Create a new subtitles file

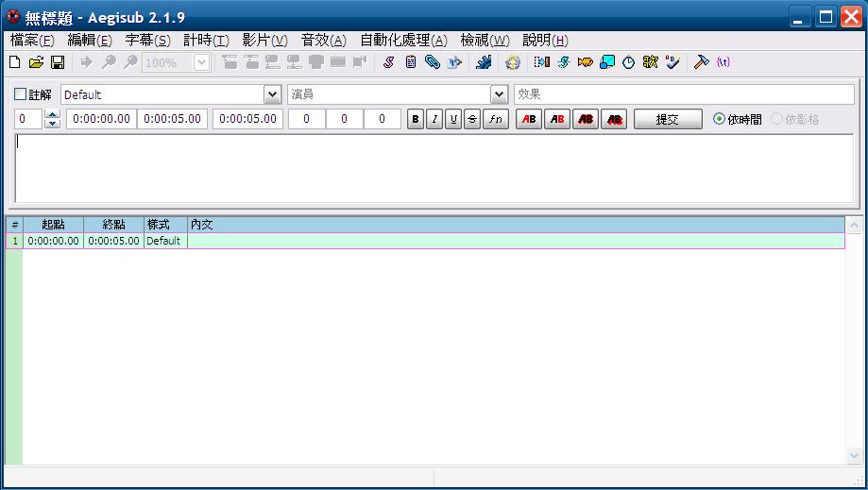click(x=15, y=62)
